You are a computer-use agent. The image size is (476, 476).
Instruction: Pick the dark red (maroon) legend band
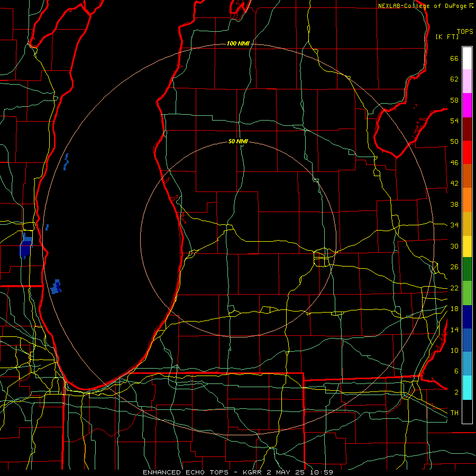pos(467,129)
